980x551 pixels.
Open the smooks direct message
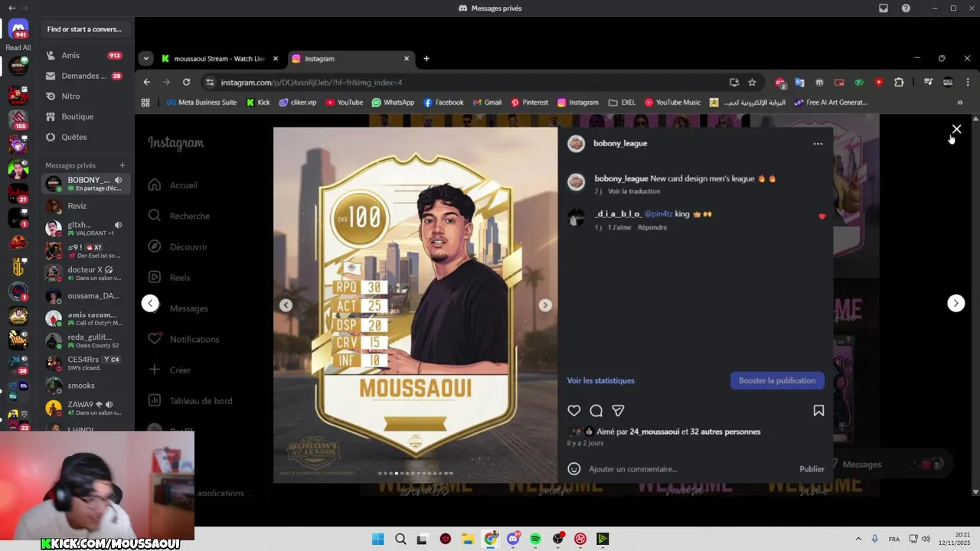pos(85,386)
